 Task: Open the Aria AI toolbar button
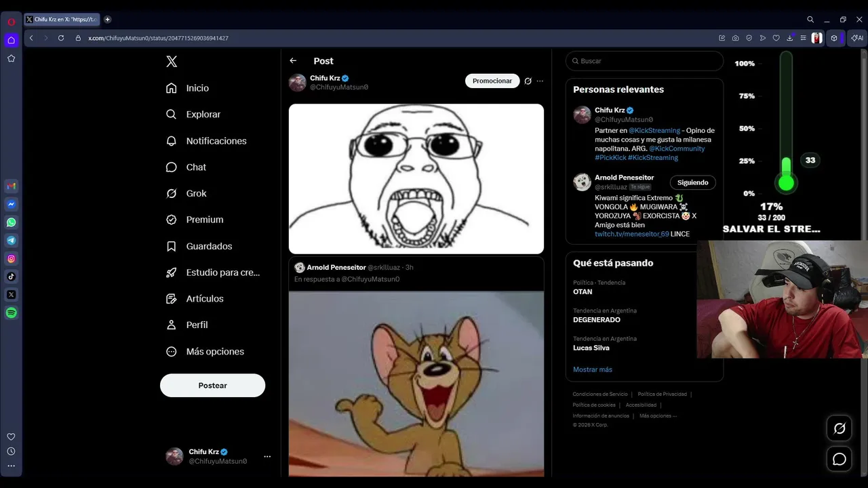click(x=858, y=38)
